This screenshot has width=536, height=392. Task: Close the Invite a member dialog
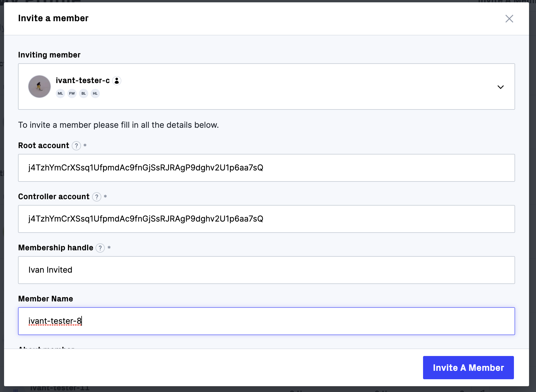[x=509, y=19]
